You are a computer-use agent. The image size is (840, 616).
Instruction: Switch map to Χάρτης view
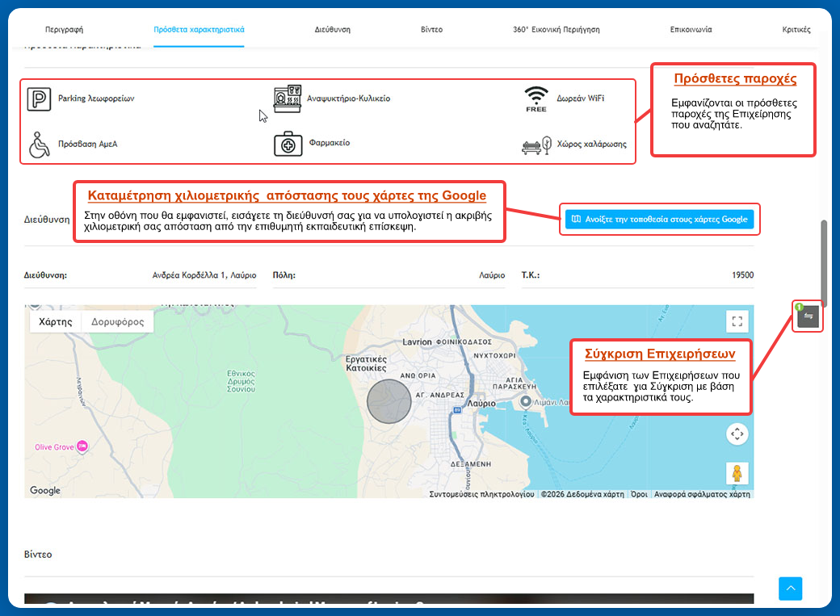[55, 322]
